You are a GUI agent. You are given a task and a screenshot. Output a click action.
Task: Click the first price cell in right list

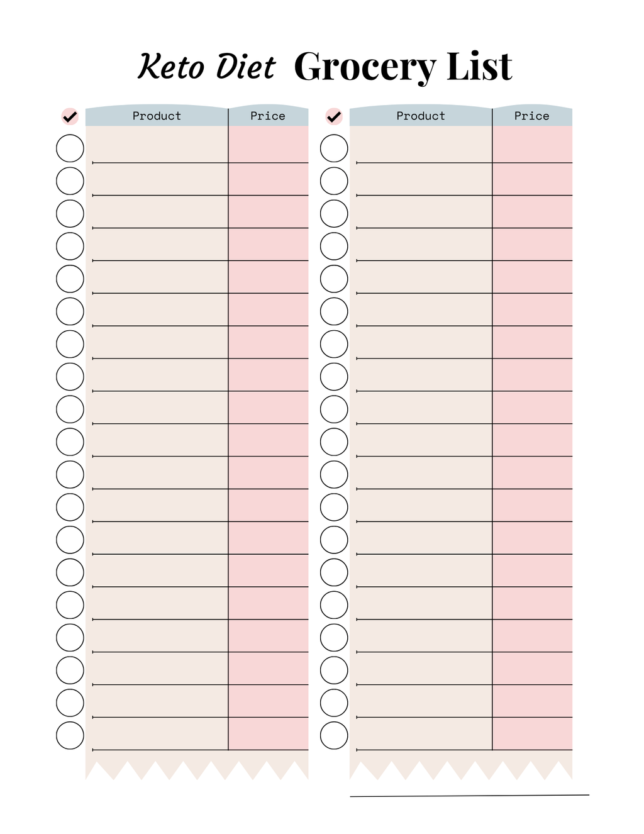tap(533, 146)
